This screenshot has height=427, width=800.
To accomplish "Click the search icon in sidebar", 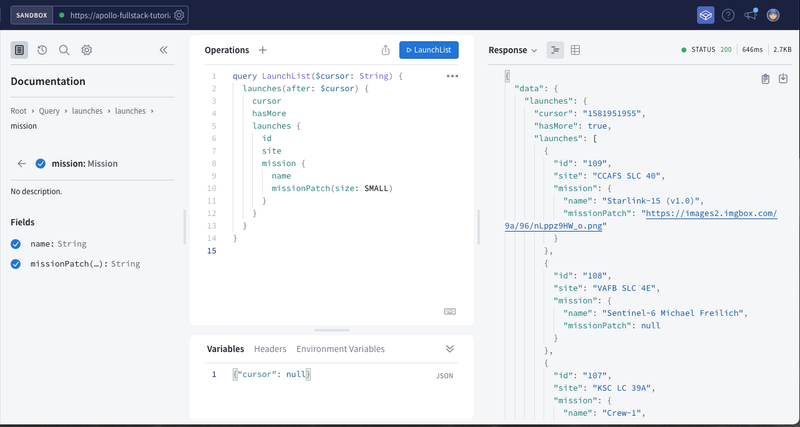I will coord(64,50).
